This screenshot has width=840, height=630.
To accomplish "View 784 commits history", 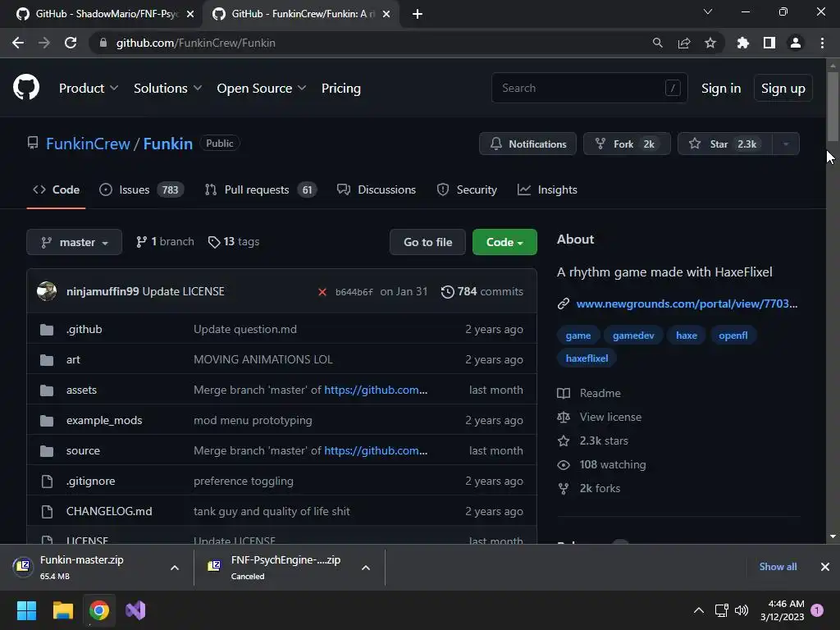I will pos(482,291).
